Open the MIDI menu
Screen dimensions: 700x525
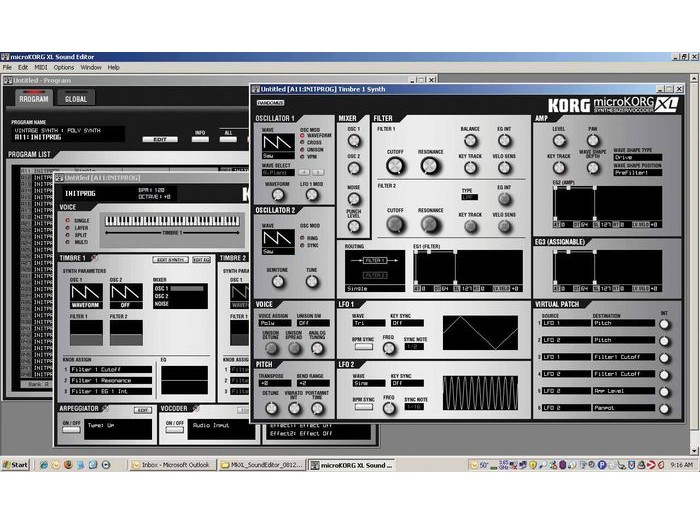[41, 67]
